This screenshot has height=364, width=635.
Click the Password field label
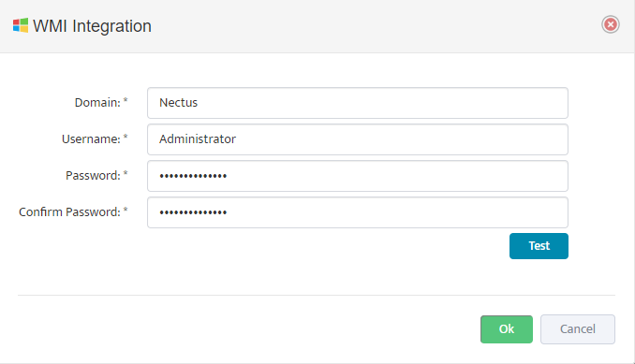(x=93, y=176)
